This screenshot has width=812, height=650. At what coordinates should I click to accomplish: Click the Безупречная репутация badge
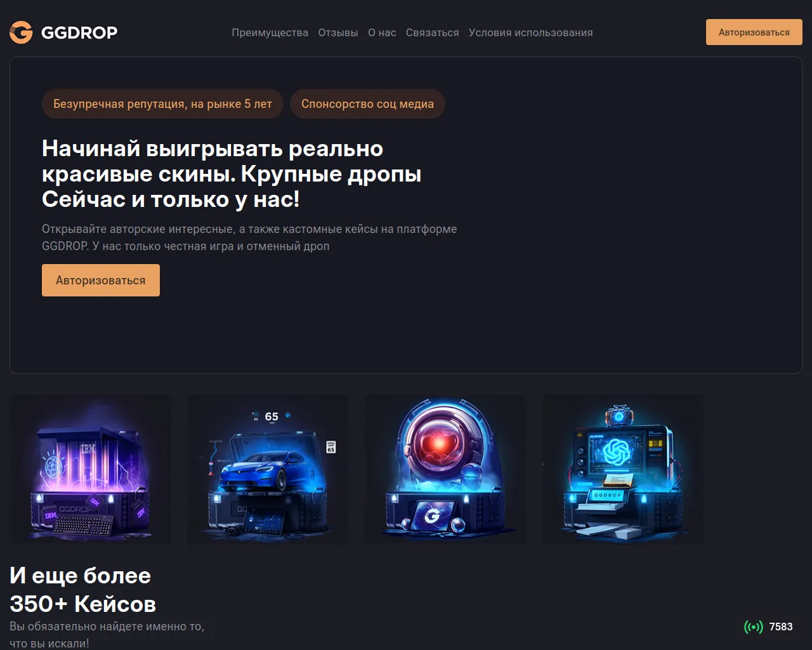pos(162,104)
